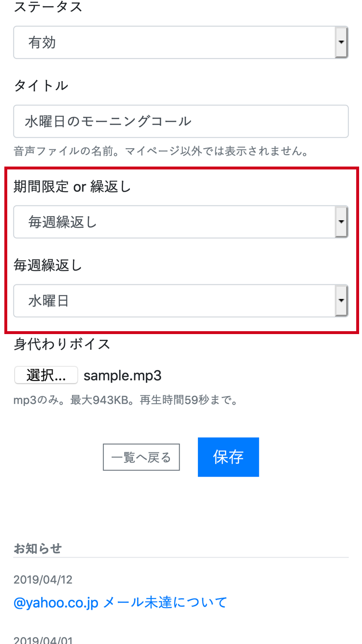
Task: Open the ステータス dropdown showing 有効
Action: 181,42
